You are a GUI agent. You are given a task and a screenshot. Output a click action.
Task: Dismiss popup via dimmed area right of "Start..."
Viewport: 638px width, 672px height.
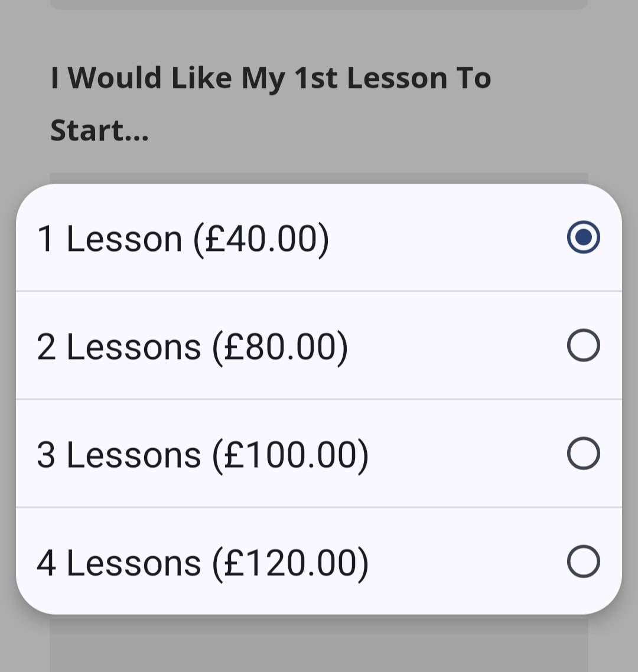(384, 131)
